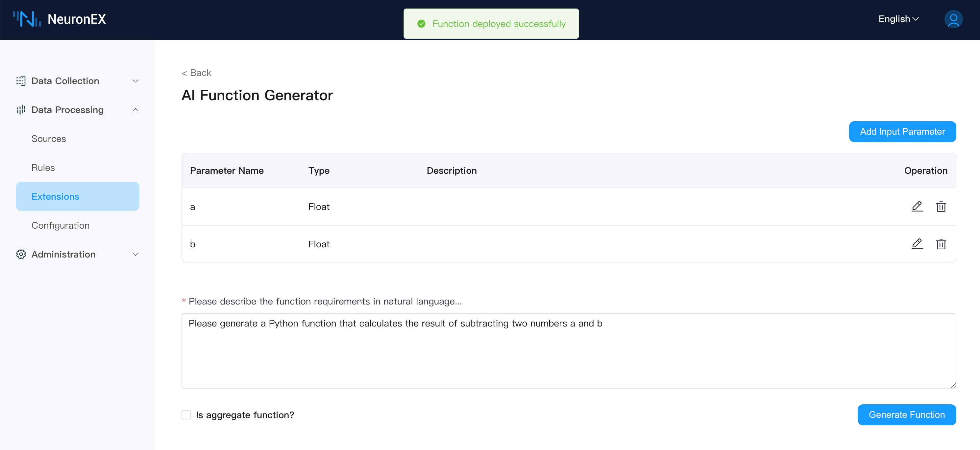Click the Administration gear icon
The image size is (980, 450).
pos(21,254)
